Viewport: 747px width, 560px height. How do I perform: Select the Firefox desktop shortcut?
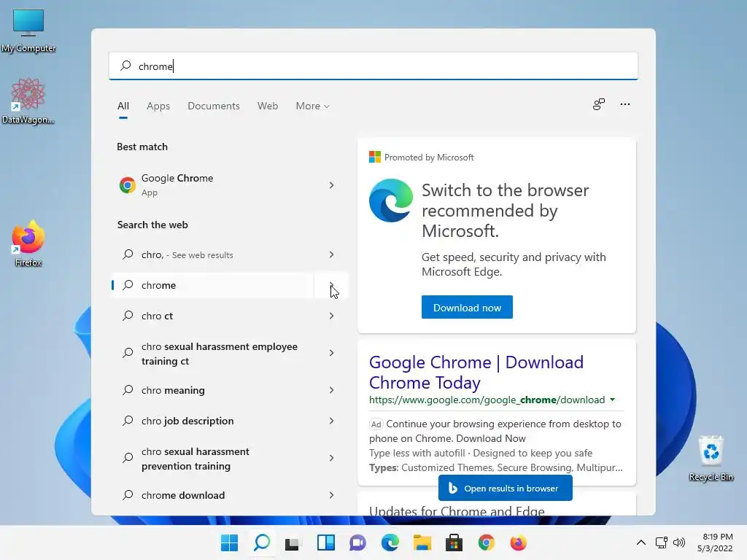tap(28, 244)
